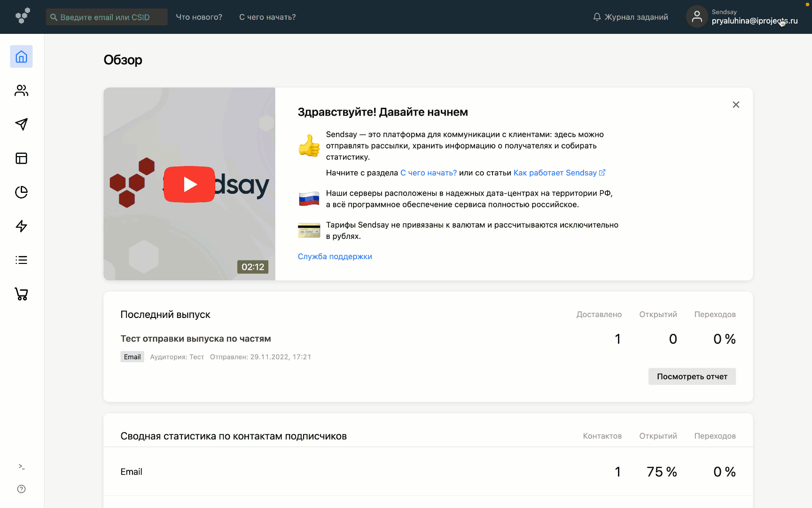Open the console via the terminal icon

(21, 466)
